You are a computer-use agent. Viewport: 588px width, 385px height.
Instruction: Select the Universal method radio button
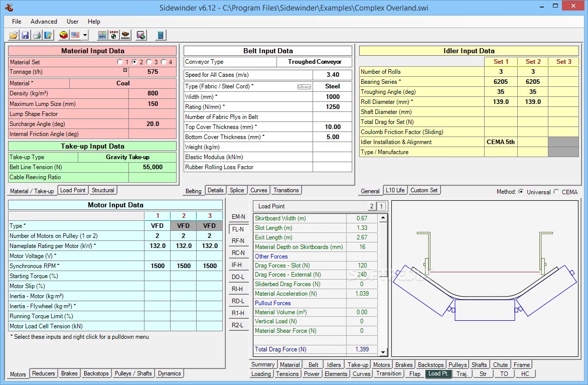(521, 192)
